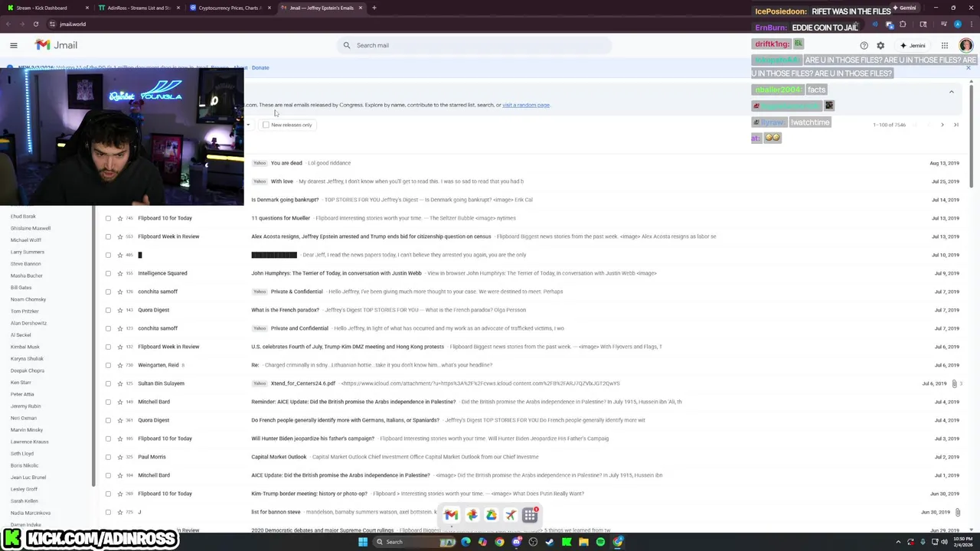
Task: Select the Weingarten, Reid email checkbox
Action: click(x=108, y=365)
